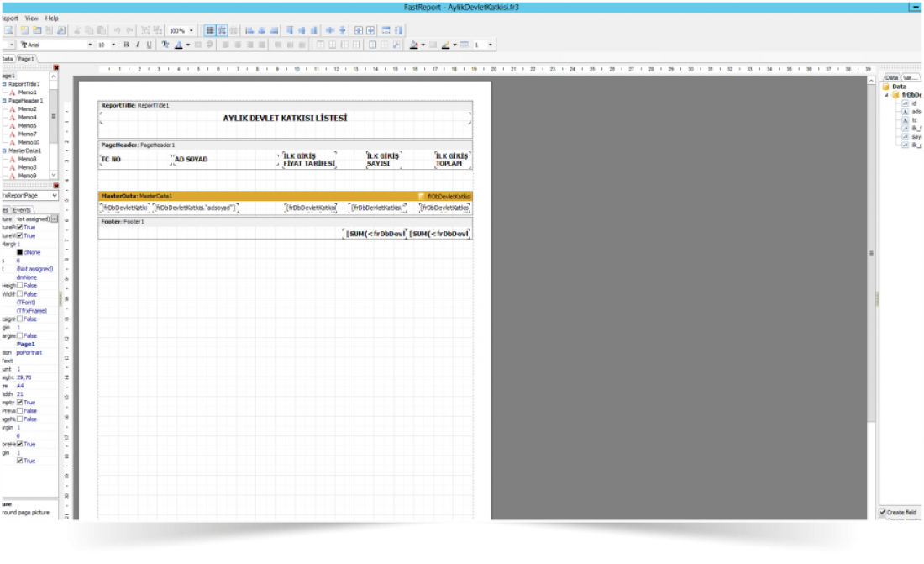Click the Redo toolbar icon

131,30
